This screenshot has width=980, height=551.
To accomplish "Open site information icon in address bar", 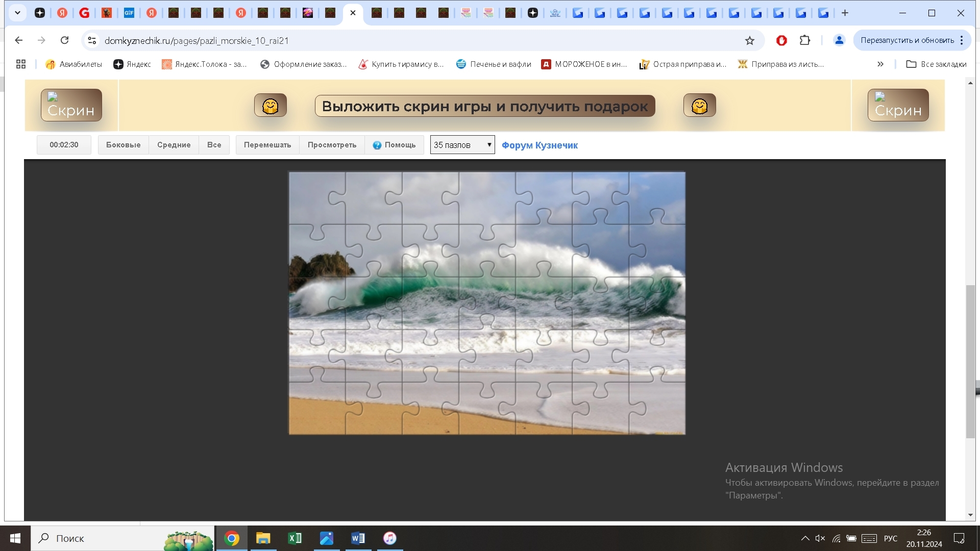I will pyautogui.click(x=92, y=40).
